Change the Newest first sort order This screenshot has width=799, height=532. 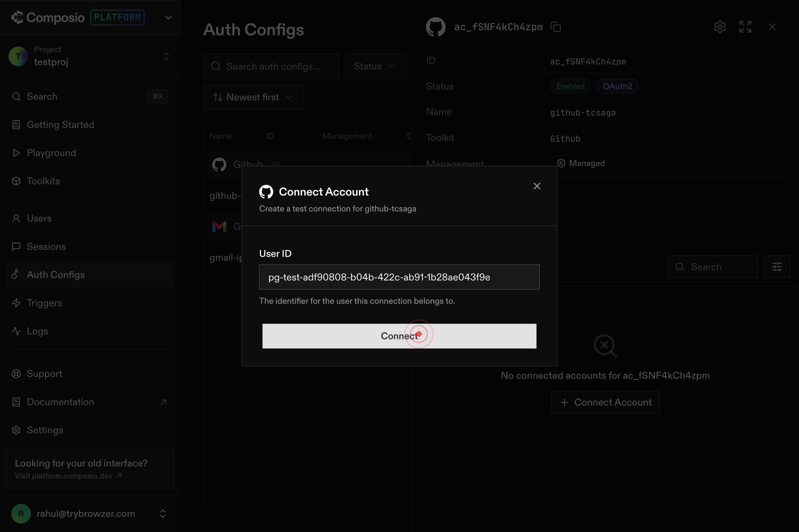tap(253, 97)
